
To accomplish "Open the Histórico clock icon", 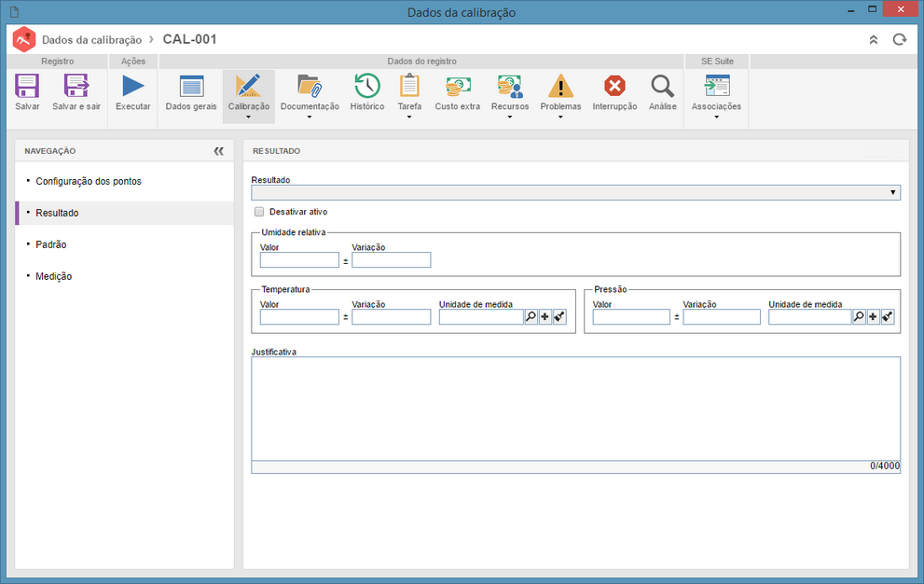I will pyautogui.click(x=367, y=86).
